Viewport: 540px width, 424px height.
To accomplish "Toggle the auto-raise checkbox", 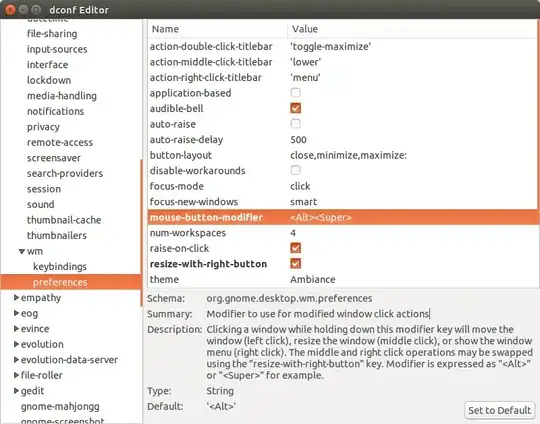I will (295, 124).
